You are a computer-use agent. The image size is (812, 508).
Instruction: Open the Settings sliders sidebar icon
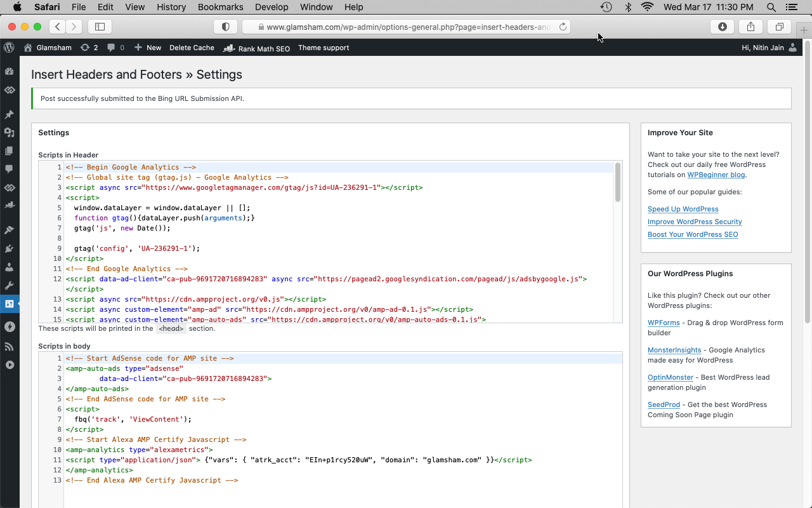(x=9, y=304)
